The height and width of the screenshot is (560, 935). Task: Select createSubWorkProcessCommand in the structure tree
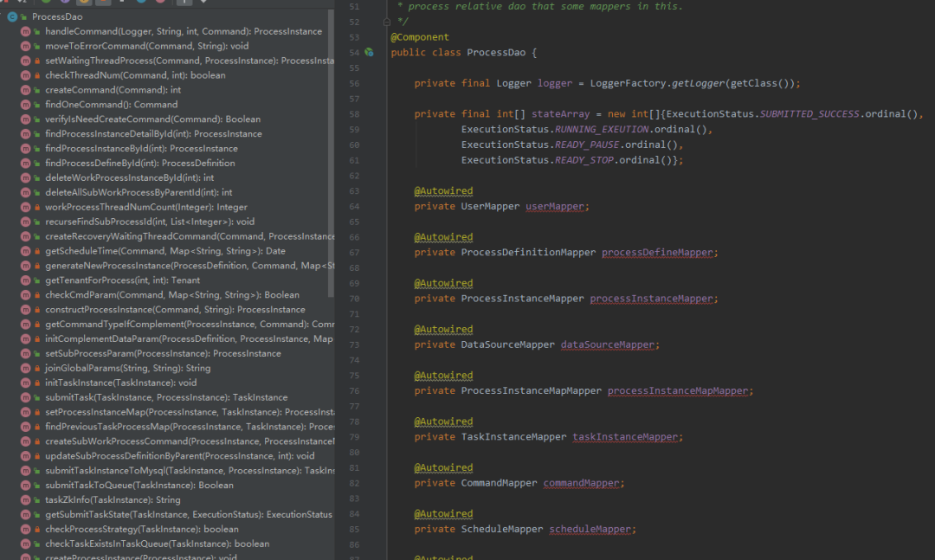[x=190, y=441]
